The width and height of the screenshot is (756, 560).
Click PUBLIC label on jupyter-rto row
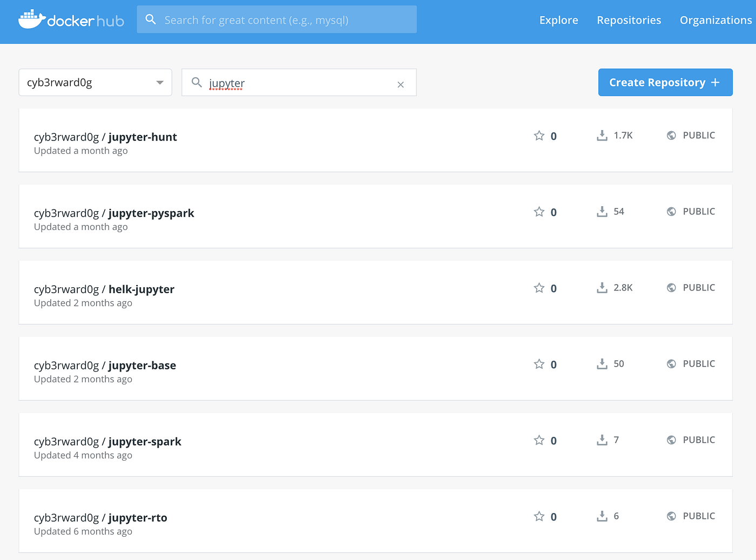pyautogui.click(x=699, y=516)
